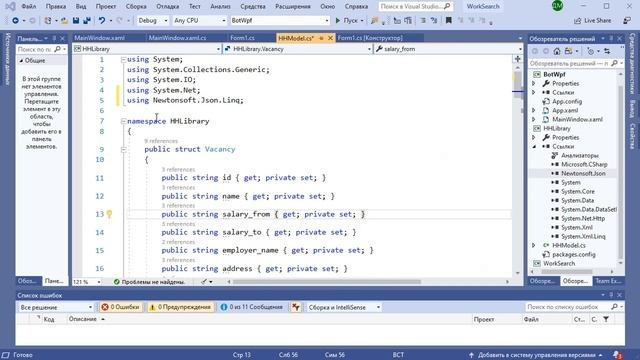Click the comment-out lines toolbar icon
Screen dimensions: 640x360
[x=423, y=20]
